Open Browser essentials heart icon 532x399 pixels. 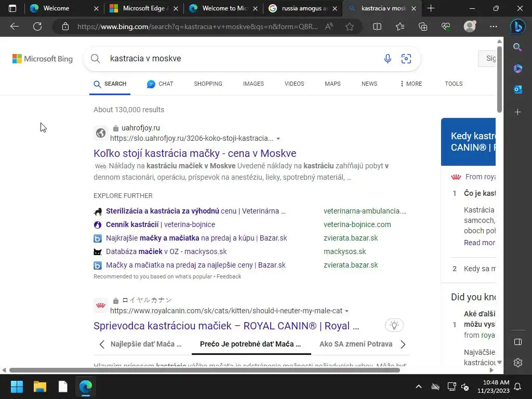click(446, 26)
